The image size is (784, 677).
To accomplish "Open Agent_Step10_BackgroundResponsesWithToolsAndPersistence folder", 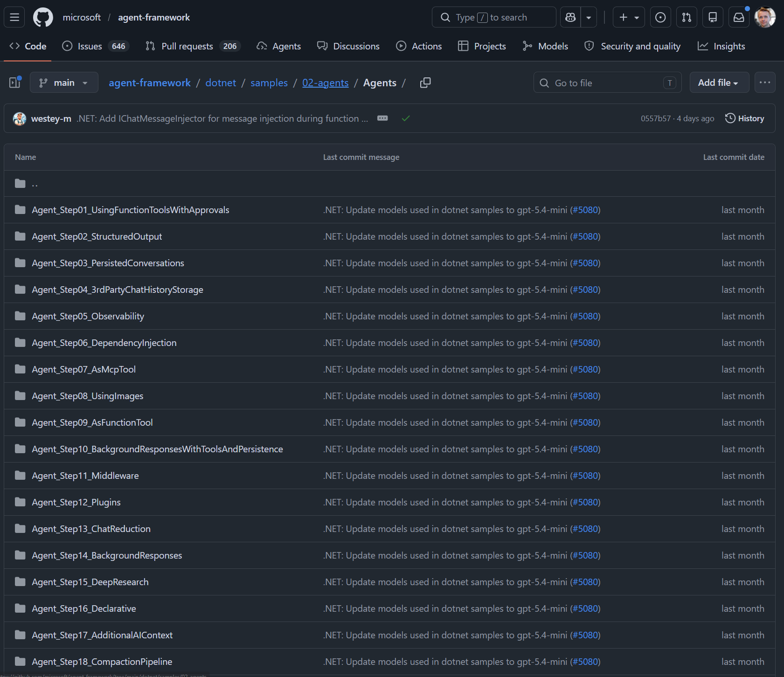I will click(x=158, y=449).
